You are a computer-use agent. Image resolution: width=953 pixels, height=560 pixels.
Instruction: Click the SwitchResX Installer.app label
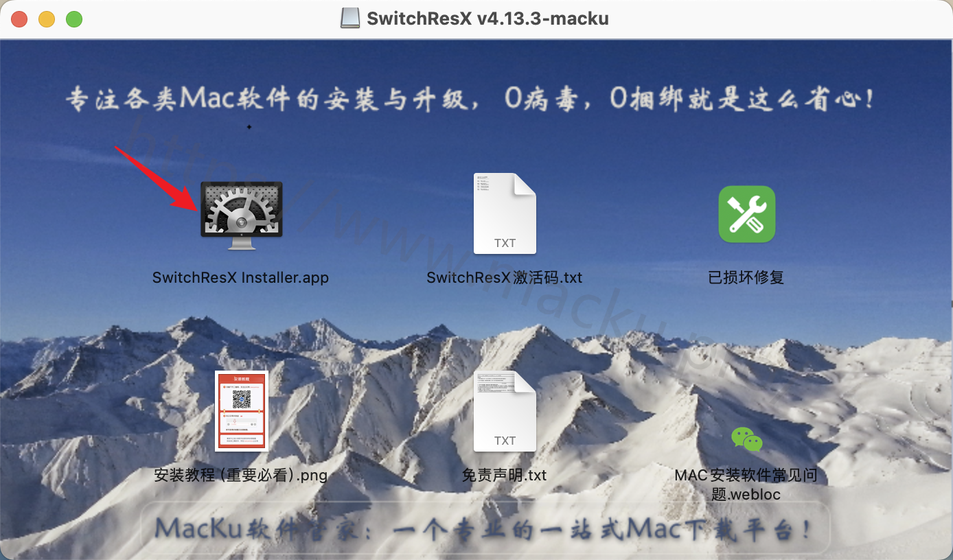(x=240, y=278)
